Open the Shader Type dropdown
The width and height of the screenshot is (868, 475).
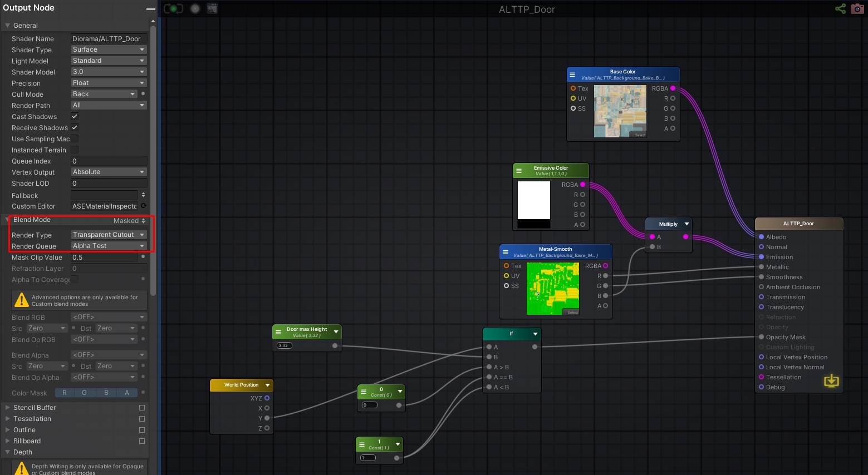(x=109, y=50)
